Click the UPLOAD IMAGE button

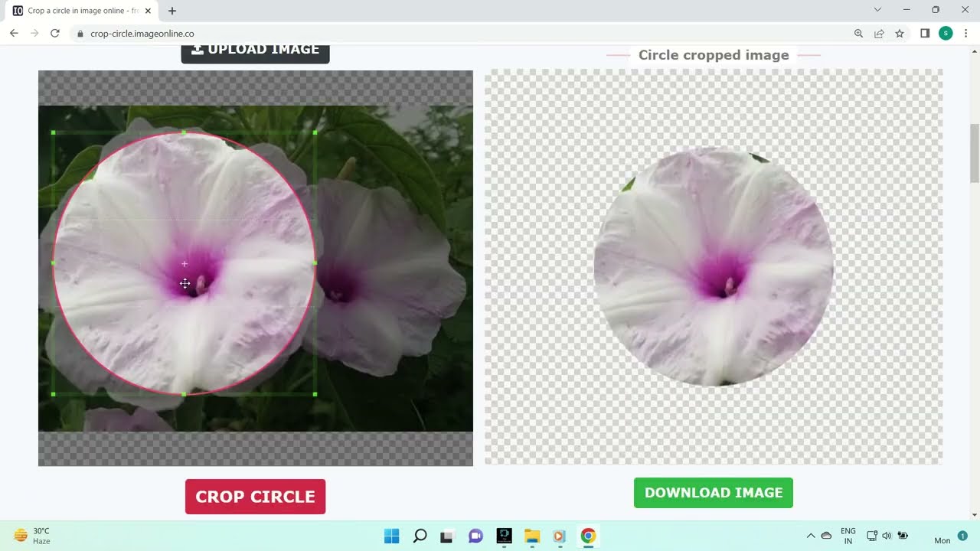pos(255,52)
